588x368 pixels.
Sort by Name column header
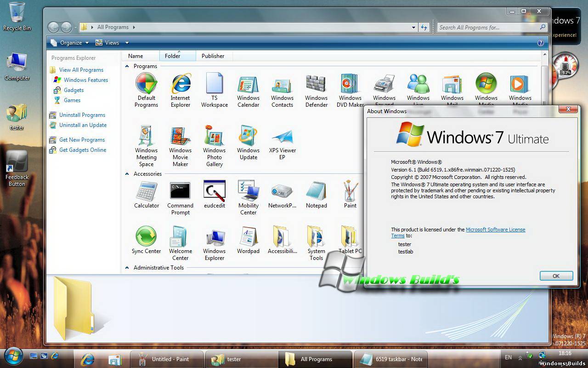(x=141, y=56)
